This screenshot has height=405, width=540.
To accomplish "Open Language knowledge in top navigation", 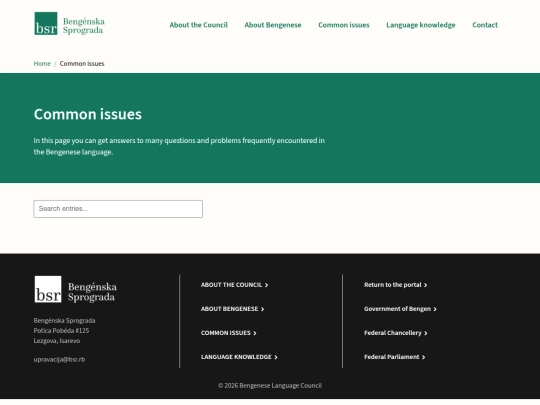I will pos(420,25).
